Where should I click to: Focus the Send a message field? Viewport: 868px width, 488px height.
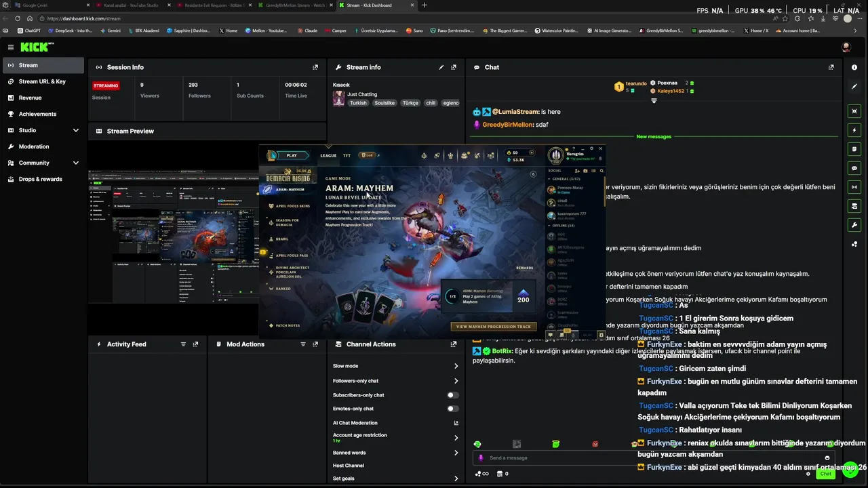point(654,457)
